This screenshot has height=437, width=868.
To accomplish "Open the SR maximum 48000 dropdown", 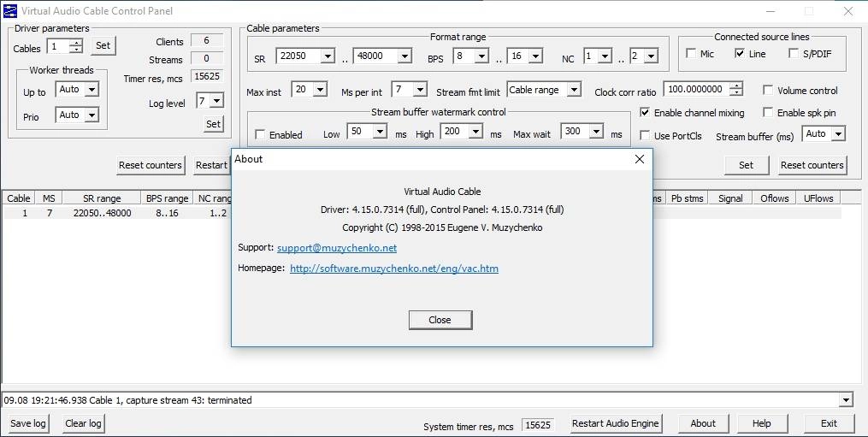I will [x=404, y=56].
